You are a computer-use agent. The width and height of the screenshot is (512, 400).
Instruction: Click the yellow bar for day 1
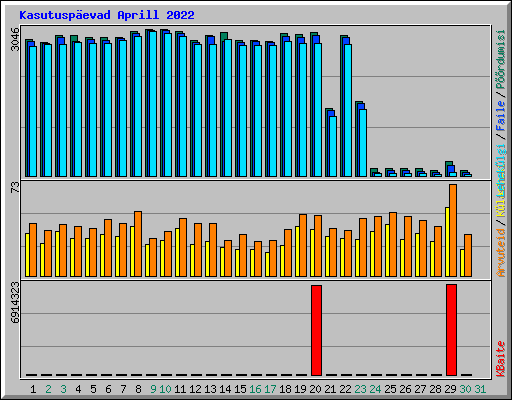(x=27, y=255)
